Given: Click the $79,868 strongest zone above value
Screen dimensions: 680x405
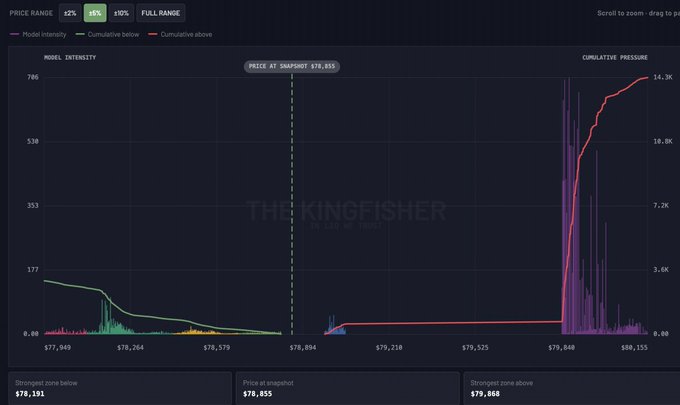Looking at the screenshot, I should point(485,394).
